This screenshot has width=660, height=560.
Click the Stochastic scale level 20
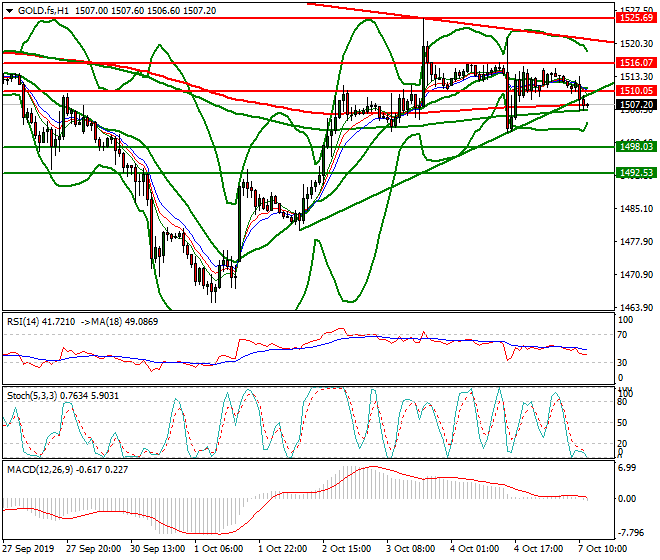pos(623,443)
